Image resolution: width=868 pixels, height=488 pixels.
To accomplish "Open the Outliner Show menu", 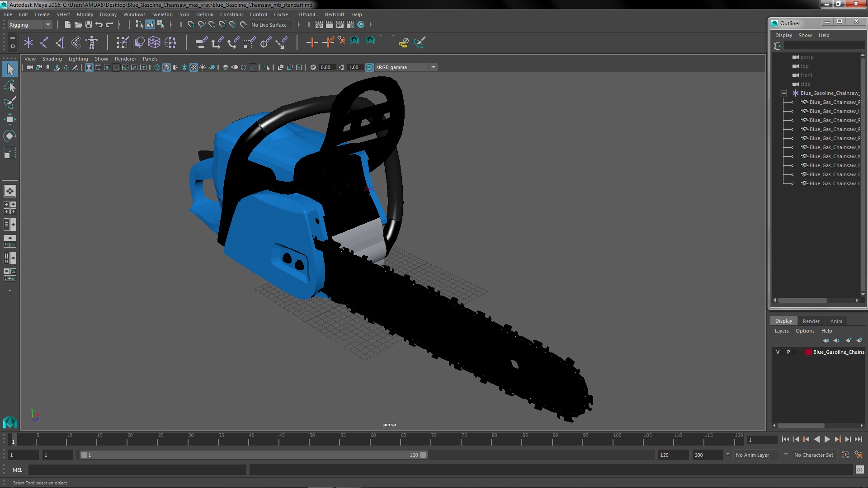I will (x=805, y=35).
